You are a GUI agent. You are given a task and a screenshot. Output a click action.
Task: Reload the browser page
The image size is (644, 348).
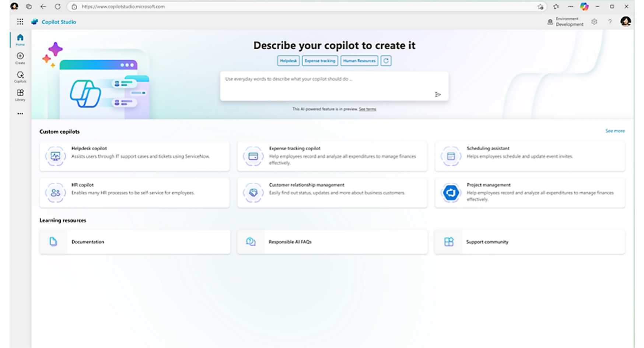57,7
